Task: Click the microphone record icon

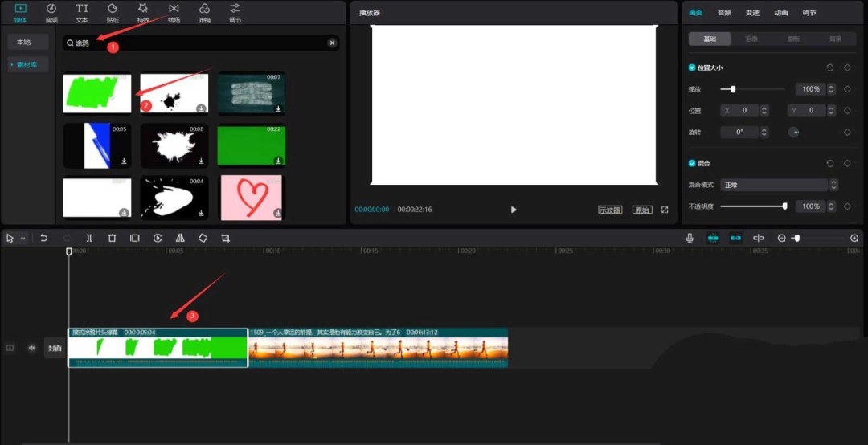Action: click(690, 239)
